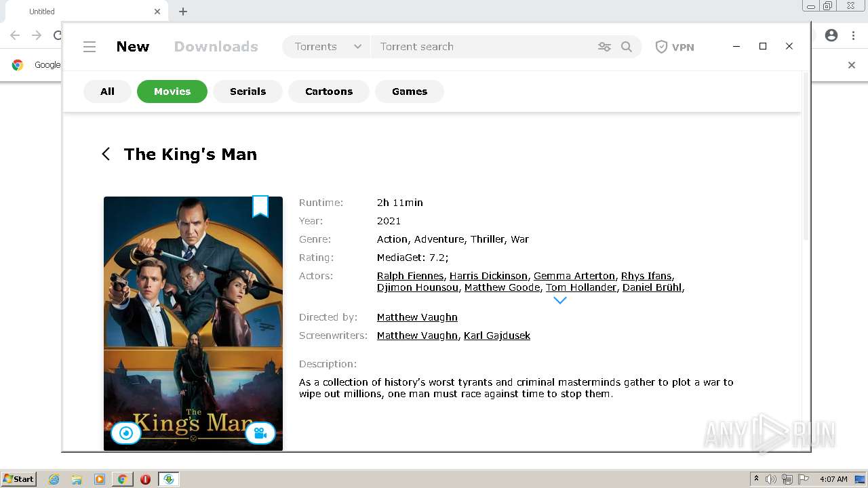Open actor Daniel Brühl link

pyautogui.click(x=652, y=287)
